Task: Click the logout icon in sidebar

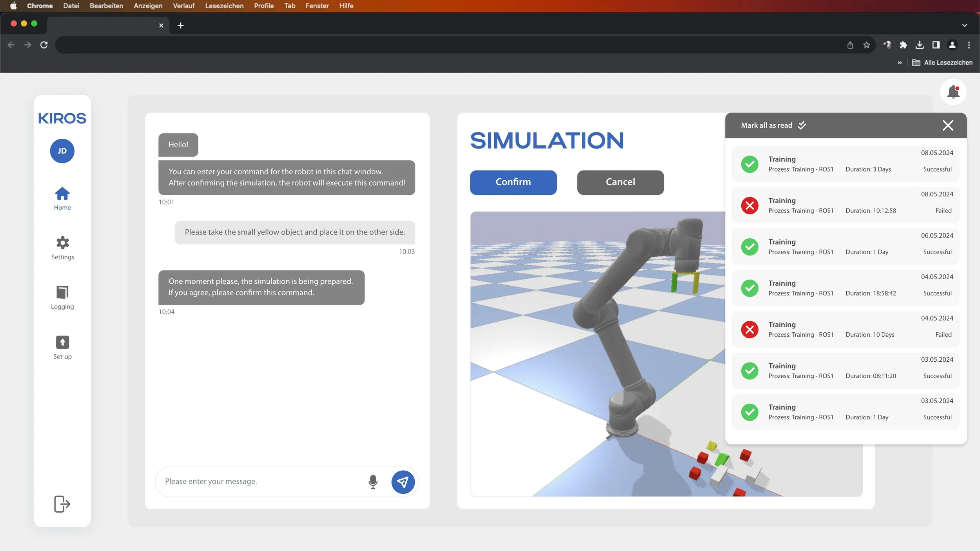Action: (62, 504)
